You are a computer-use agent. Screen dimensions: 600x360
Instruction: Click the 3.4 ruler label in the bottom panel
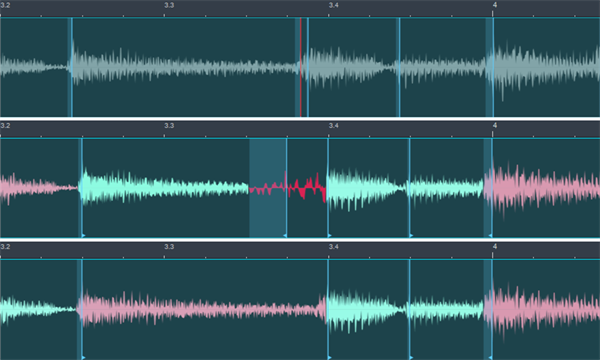tap(334, 247)
